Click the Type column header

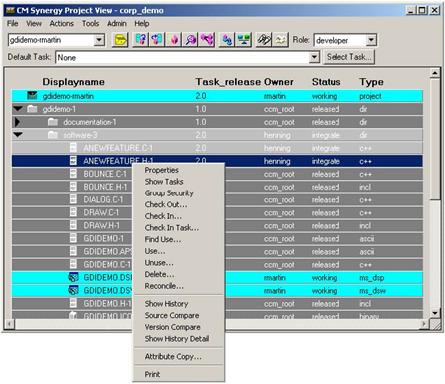[x=371, y=82]
